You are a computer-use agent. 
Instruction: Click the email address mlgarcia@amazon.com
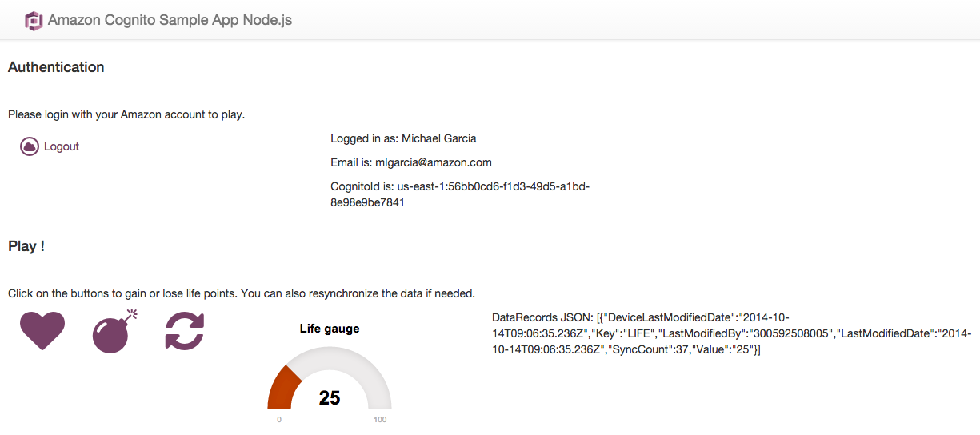coord(445,162)
